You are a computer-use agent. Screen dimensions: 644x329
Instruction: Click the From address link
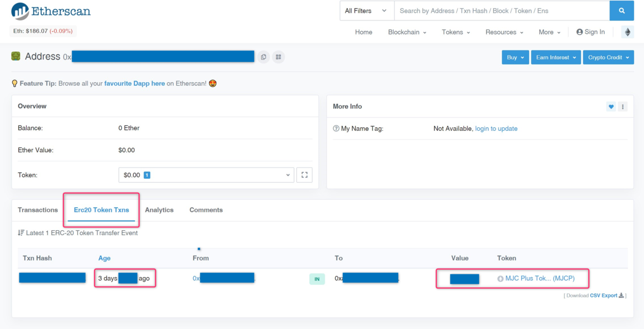pos(224,278)
